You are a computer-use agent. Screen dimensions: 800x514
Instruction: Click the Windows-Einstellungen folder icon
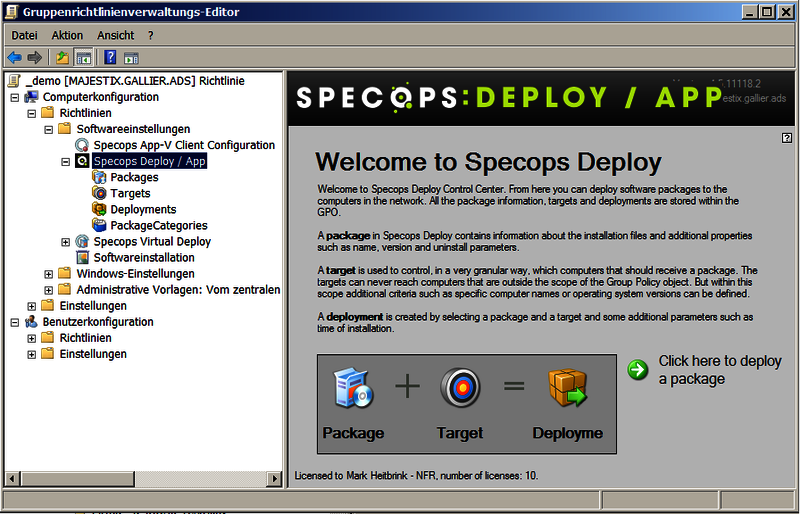65,273
